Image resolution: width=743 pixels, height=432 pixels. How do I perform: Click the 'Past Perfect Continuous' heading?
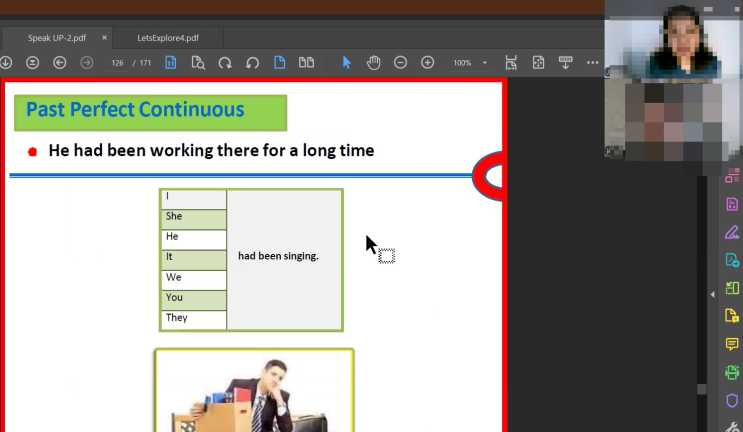[135, 110]
